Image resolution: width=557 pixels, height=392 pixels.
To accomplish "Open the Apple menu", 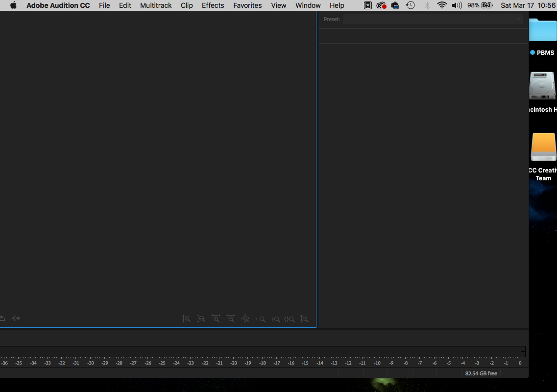I will tap(14, 5).
